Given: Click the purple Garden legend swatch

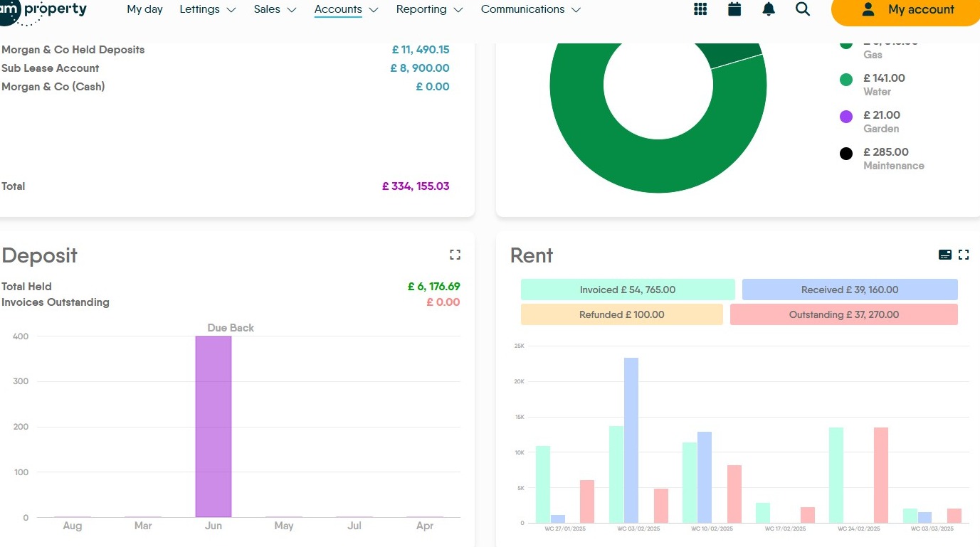Looking at the screenshot, I should (846, 117).
